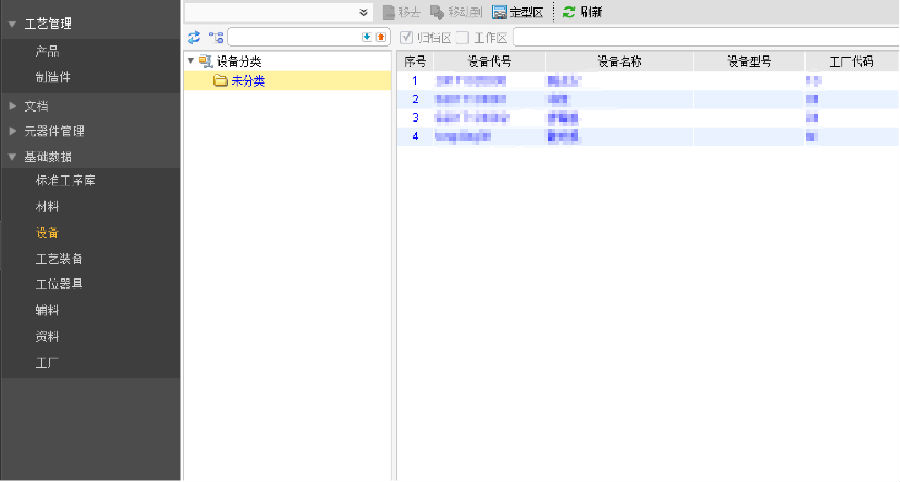
Task: Sort by the 设备名称 column header
Action: [x=619, y=61]
